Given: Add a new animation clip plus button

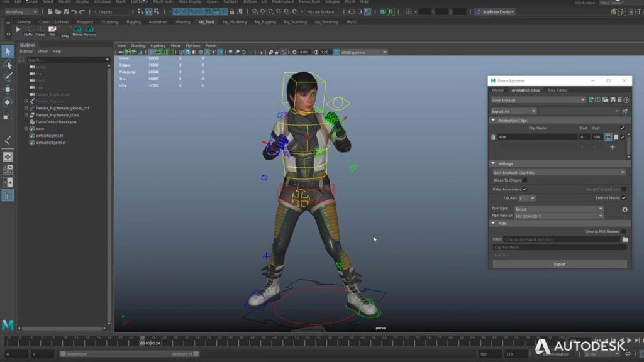Looking at the screenshot, I should point(613,147).
